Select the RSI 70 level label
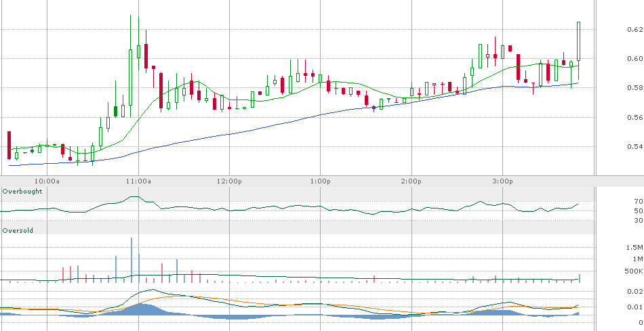644x331 pixels. click(x=639, y=202)
